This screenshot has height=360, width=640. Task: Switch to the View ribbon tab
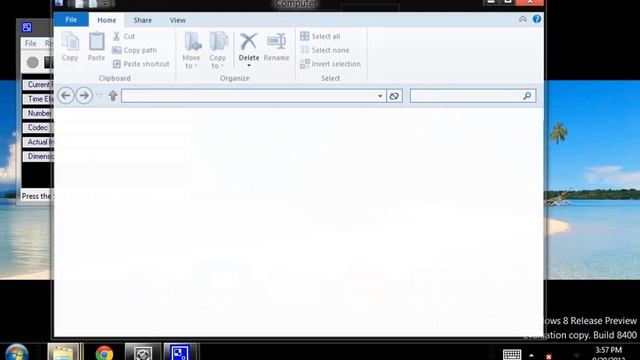click(178, 20)
